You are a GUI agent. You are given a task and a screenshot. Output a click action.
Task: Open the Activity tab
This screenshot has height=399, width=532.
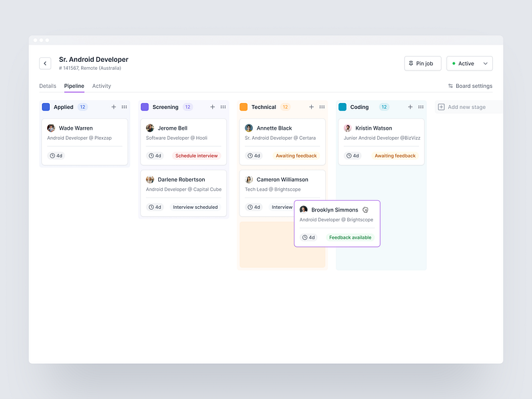[x=102, y=86]
